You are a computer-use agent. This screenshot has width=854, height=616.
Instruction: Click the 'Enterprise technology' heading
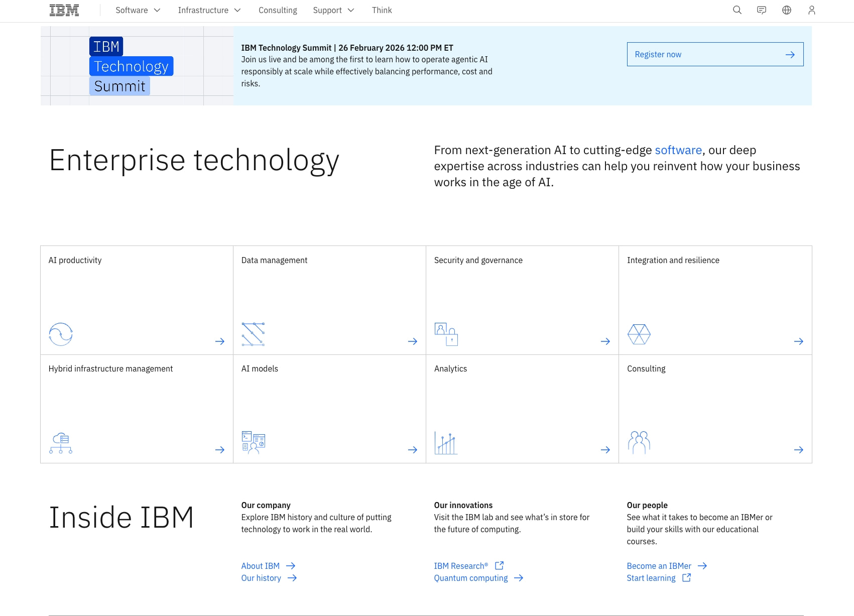[194, 161]
